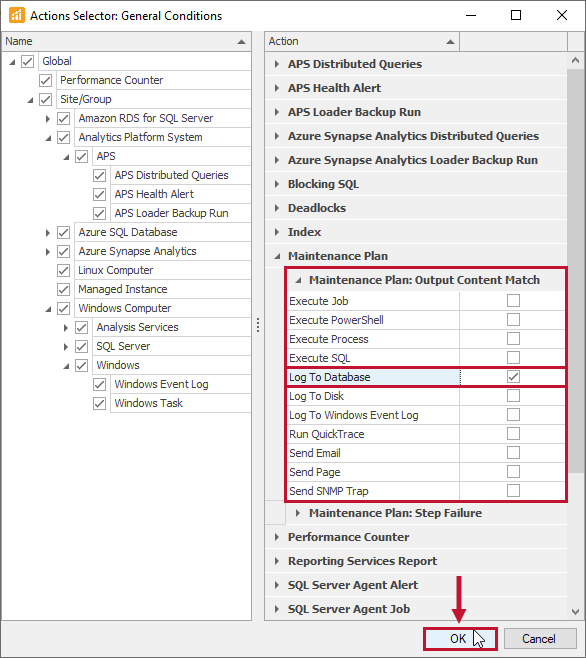Image resolution: width=586 pixels, height=658 pixels.
Task: Uncheck Amazon RDS for SQL Server checkbox
Action: tap(63, 118)
